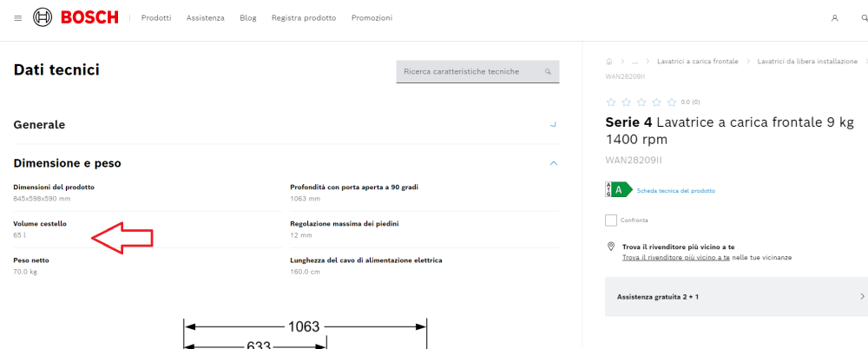The width and height of the screenshot is (868, 349).
Task: Open Scheda tecnica del prodotto link
Action: [x=676, y=191]
